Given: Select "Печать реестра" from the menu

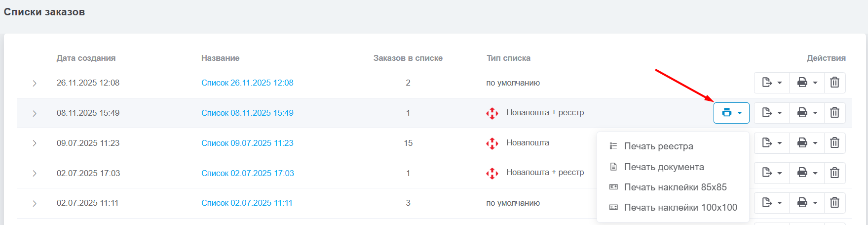Looking at the screenshot, I should click(658, 146).
